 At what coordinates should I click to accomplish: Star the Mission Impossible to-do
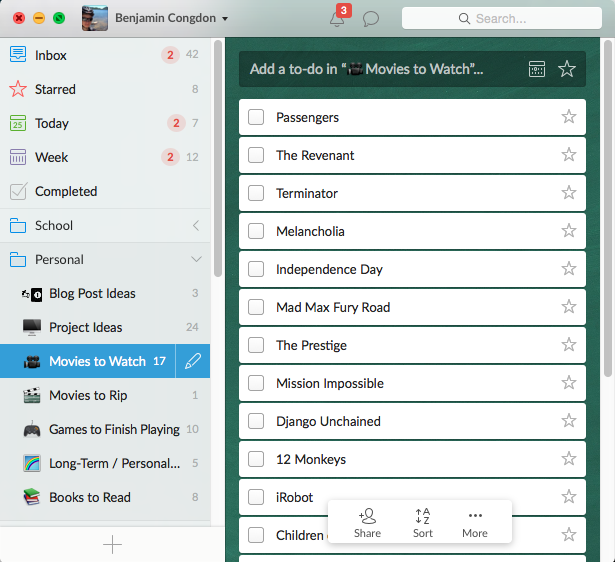pos(568,383)
